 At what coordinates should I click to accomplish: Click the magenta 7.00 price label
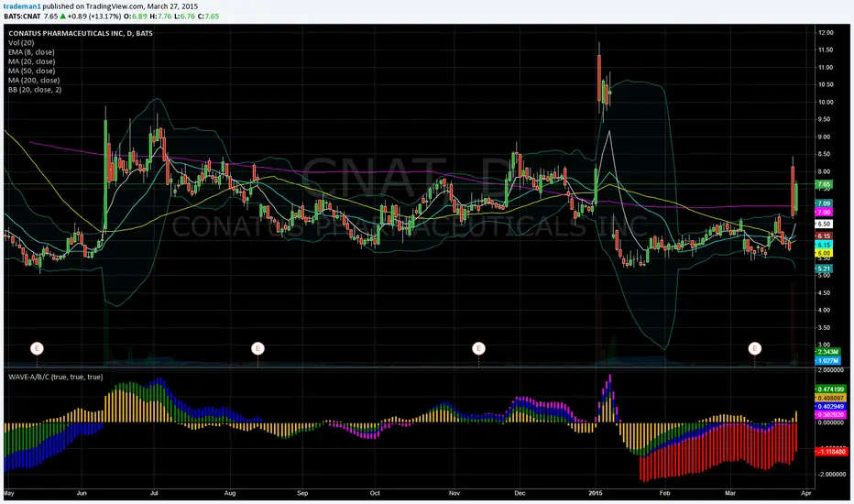(x=824, y=212)
